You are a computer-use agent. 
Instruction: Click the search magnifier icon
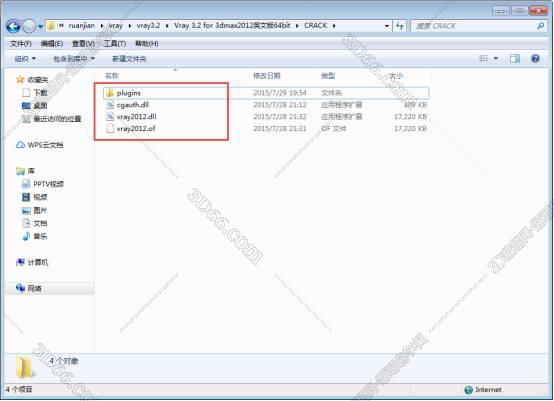(541, 26)
